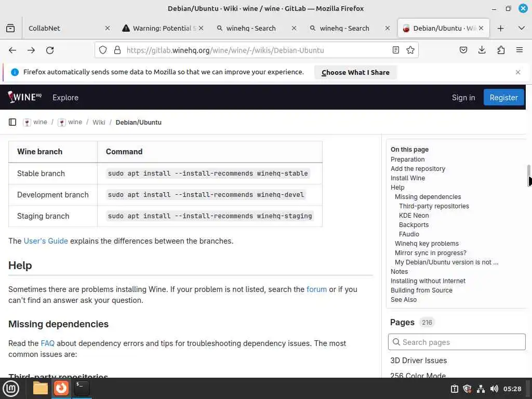This screenshot has width=532, height=399.
Task: Jump to Backports section
Action: (x=414, y=225)
